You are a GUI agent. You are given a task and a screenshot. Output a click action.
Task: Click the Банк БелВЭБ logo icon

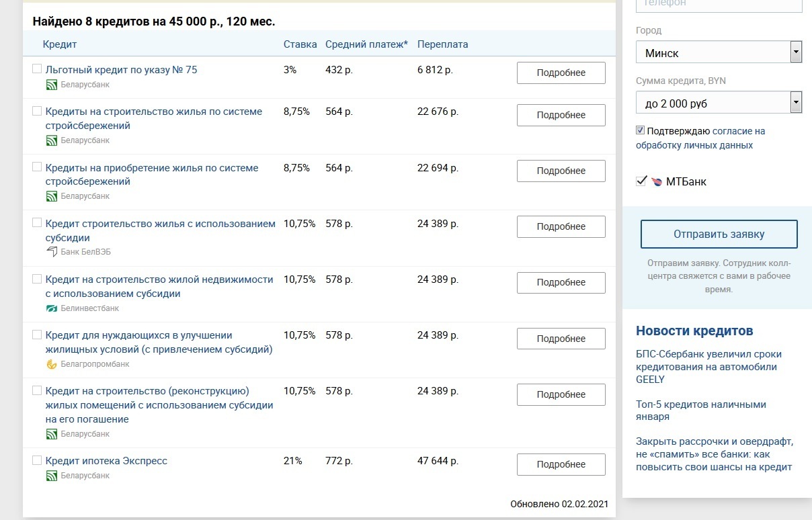[x=51, y=252]
